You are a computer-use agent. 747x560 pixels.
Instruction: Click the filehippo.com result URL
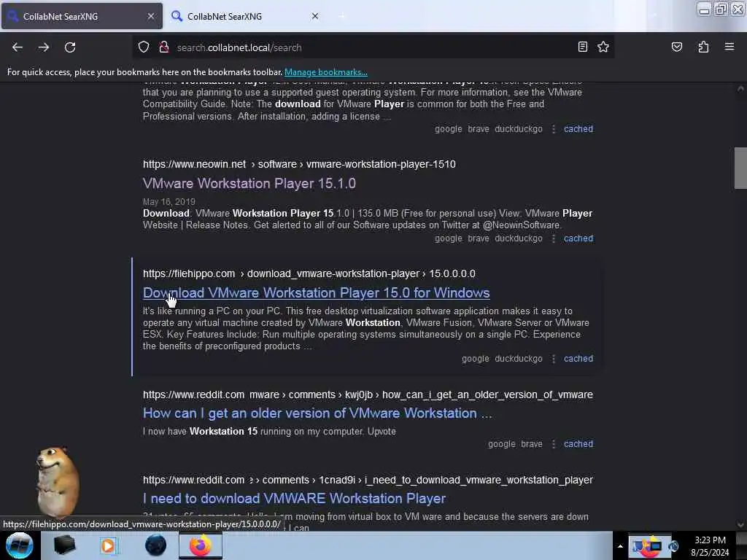309,274
